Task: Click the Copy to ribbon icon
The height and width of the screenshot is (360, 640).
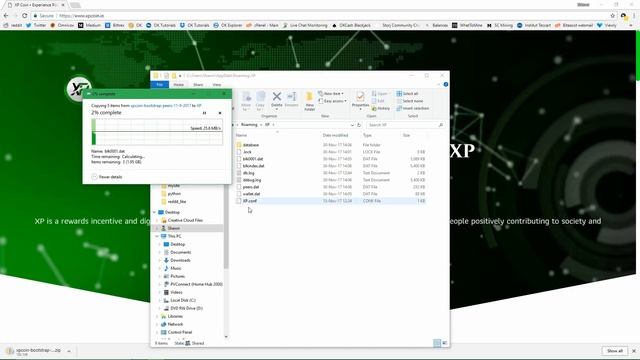Action: [x=260, y=101]
